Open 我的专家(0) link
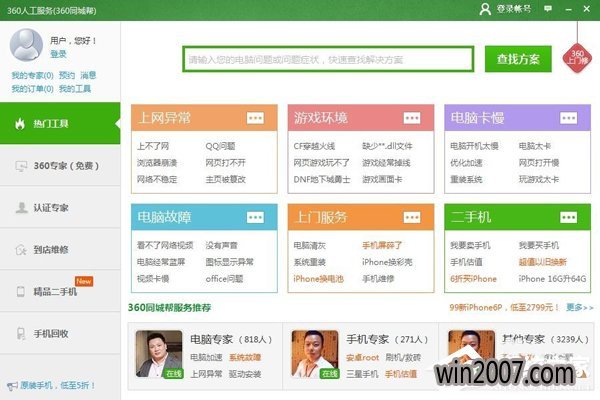 pos(32,75)
